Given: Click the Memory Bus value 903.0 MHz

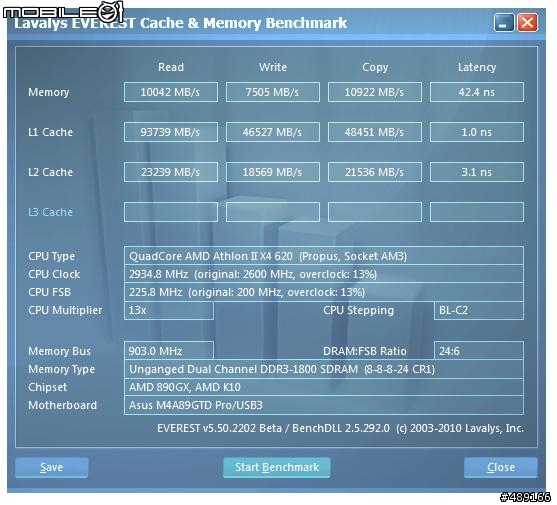Looking at the screenshot, I should pos(169,351).
